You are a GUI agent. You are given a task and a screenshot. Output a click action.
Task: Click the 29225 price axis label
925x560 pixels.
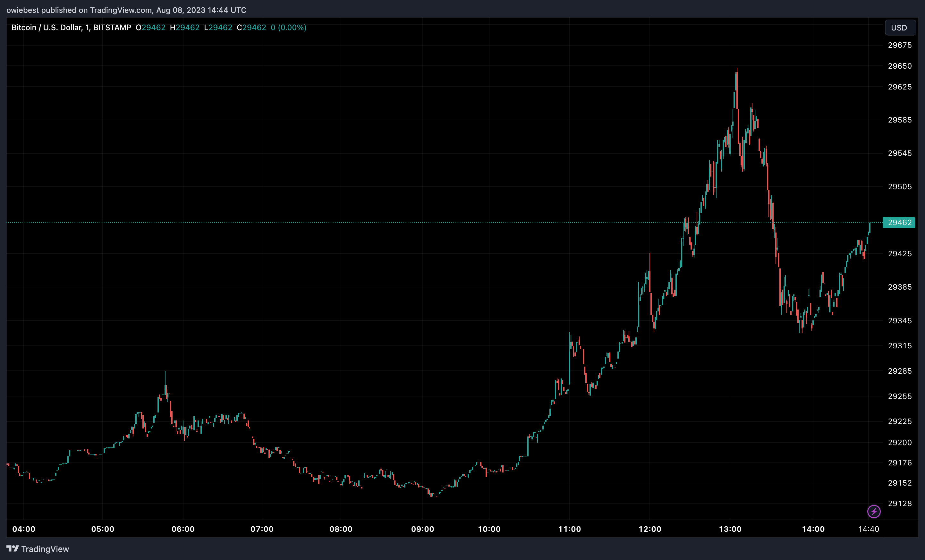pos(899,421)
